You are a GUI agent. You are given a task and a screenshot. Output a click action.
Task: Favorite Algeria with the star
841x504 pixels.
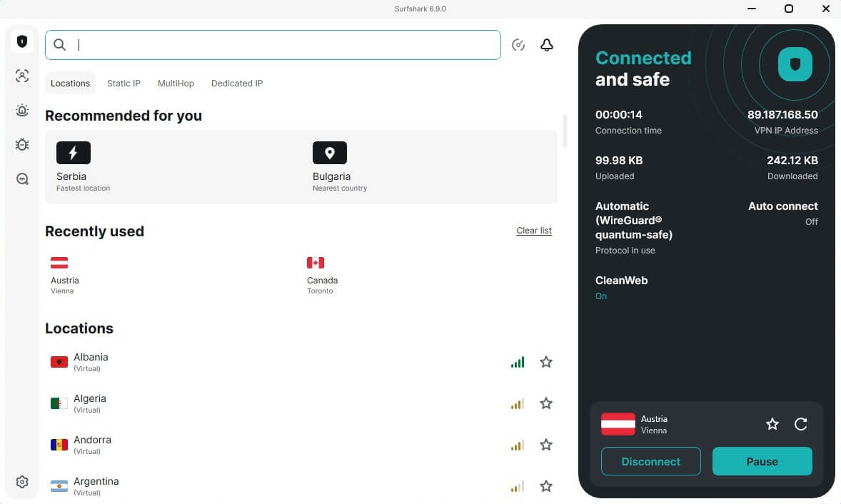(x=546, y=403)
